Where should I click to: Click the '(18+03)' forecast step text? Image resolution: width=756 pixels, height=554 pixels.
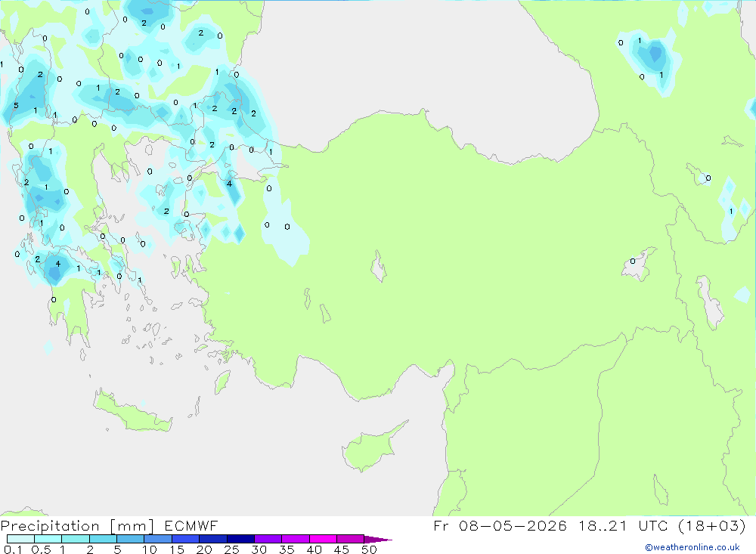tap(711, 525)
